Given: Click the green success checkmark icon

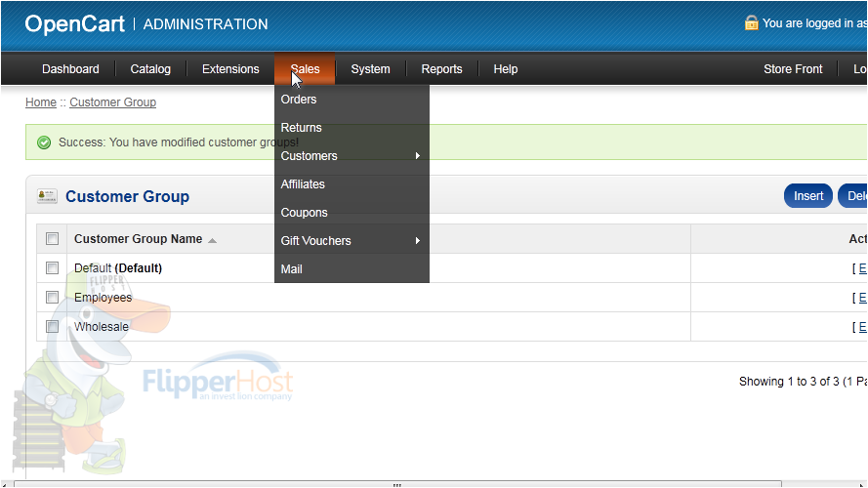Looking at the screenshot, I should pos(44,142).
